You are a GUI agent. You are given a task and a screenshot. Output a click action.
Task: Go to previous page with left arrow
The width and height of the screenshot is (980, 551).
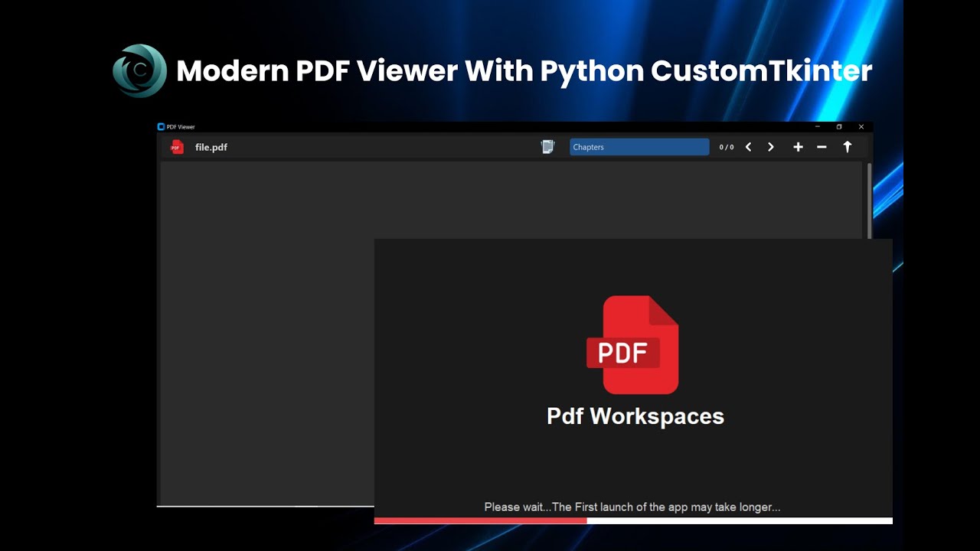pyautogui.click(x=748, y=147)
